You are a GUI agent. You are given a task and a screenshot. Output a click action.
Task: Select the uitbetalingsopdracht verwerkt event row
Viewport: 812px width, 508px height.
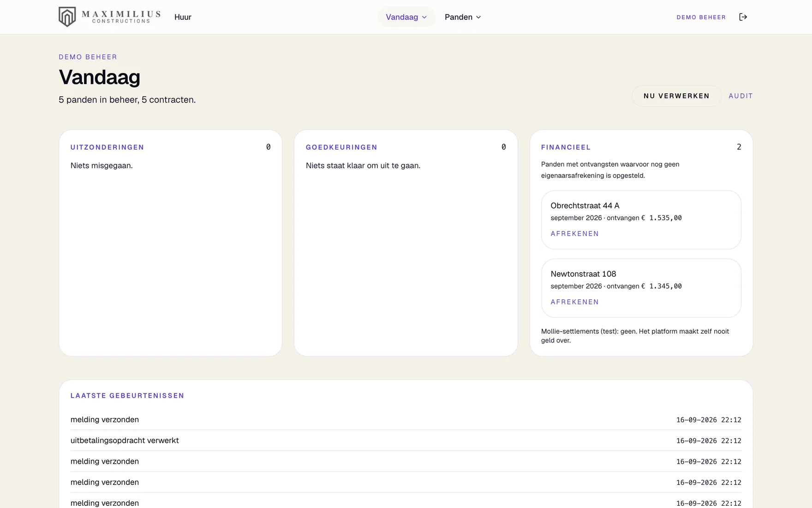click(x=406, y=441)
